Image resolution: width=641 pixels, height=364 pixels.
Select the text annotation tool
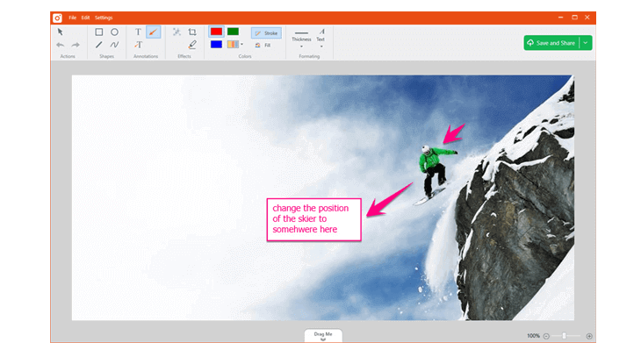tap(138, 32)
